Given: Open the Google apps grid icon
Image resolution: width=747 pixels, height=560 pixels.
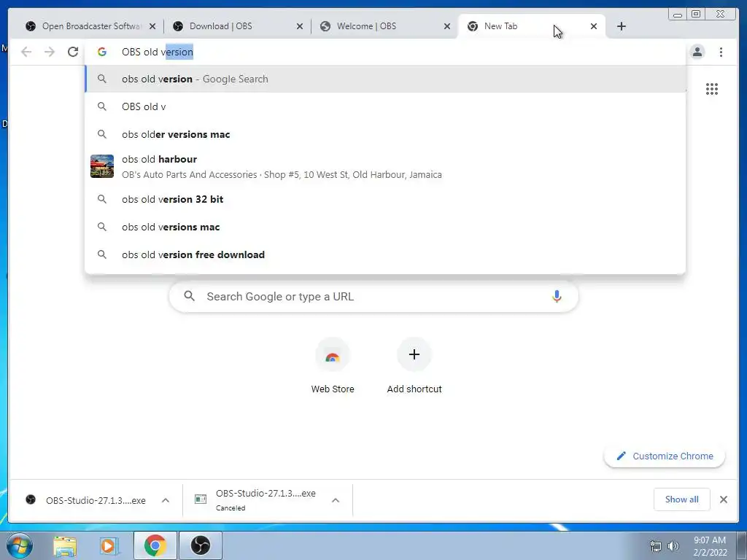Looking at the screenshot, I should 712,89.
